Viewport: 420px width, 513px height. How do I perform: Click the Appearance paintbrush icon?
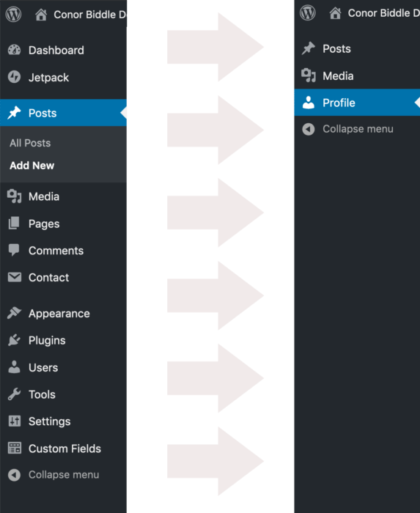pyautogui.click(x=14, y=313)
